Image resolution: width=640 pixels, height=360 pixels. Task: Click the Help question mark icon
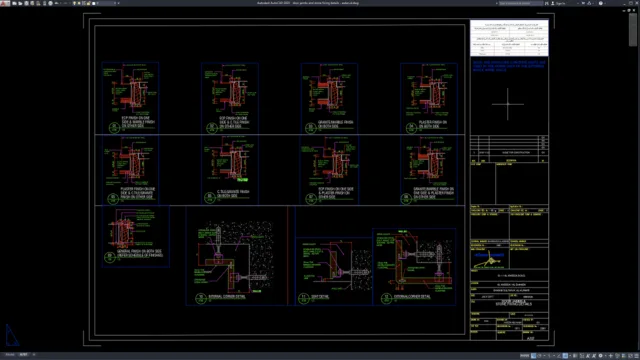coord(601,3)
